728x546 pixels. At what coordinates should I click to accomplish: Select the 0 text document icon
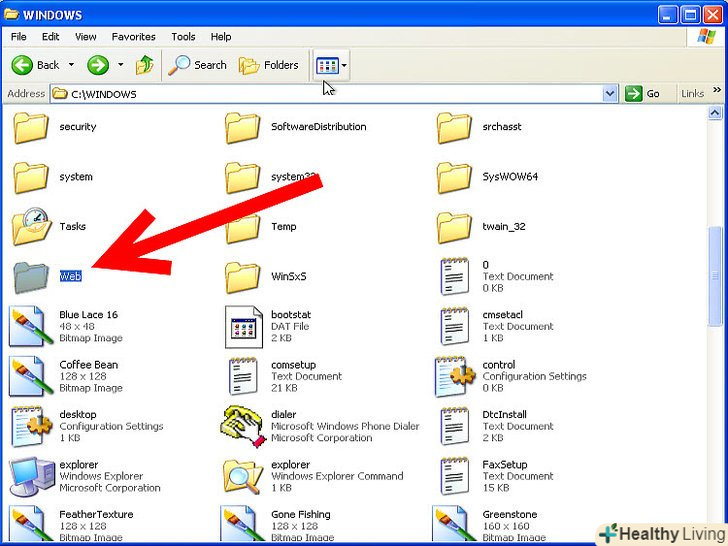point(454,276)
